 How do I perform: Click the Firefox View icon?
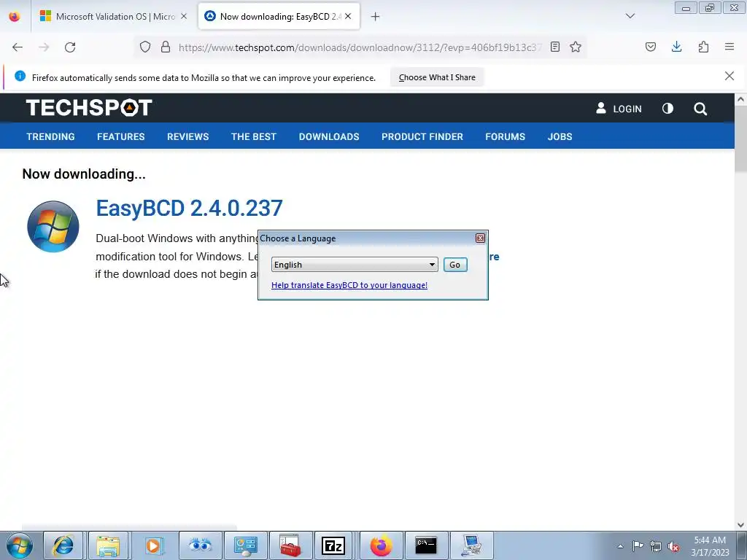coord(15,16)
